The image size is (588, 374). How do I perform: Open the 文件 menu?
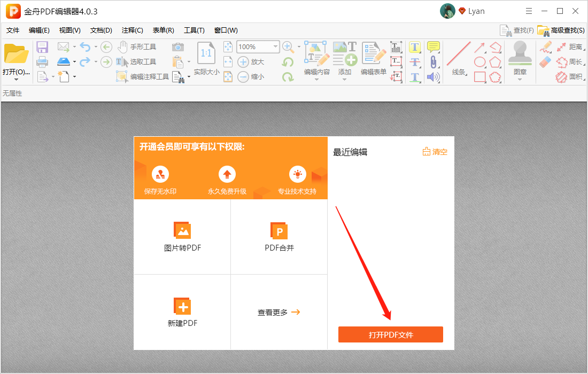[13, 30]
